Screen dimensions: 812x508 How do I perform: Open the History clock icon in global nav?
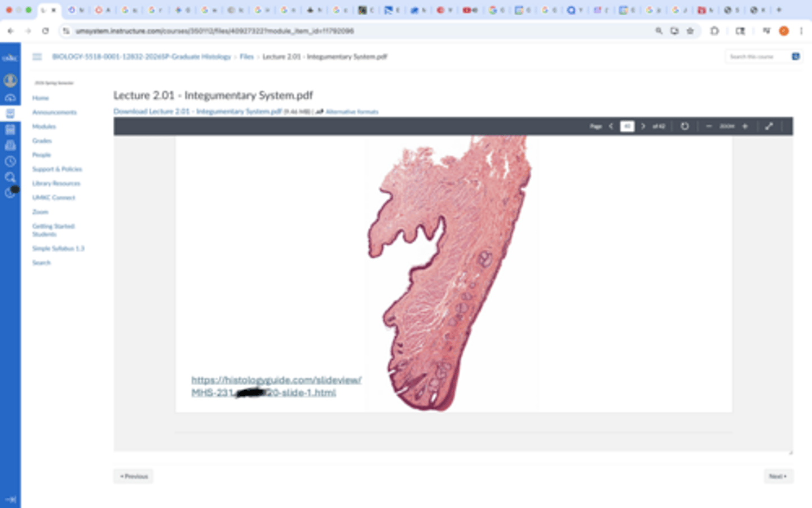pos(10,161)
